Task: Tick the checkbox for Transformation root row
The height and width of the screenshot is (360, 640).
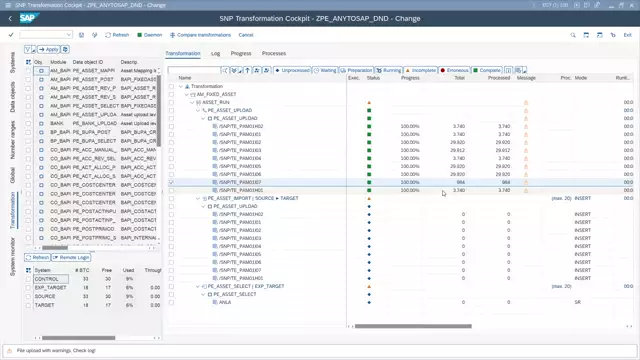Action: (171, 87)
